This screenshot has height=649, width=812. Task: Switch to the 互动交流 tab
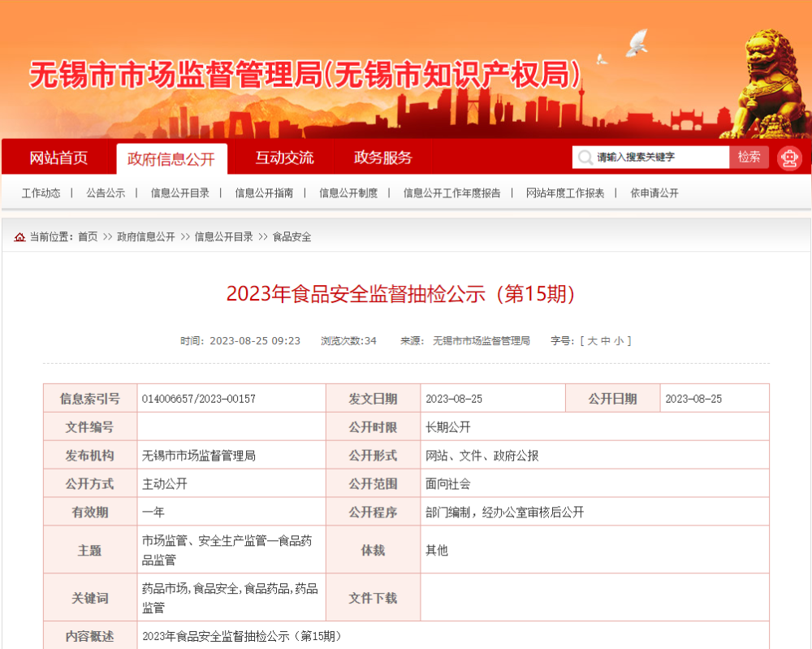284,158
